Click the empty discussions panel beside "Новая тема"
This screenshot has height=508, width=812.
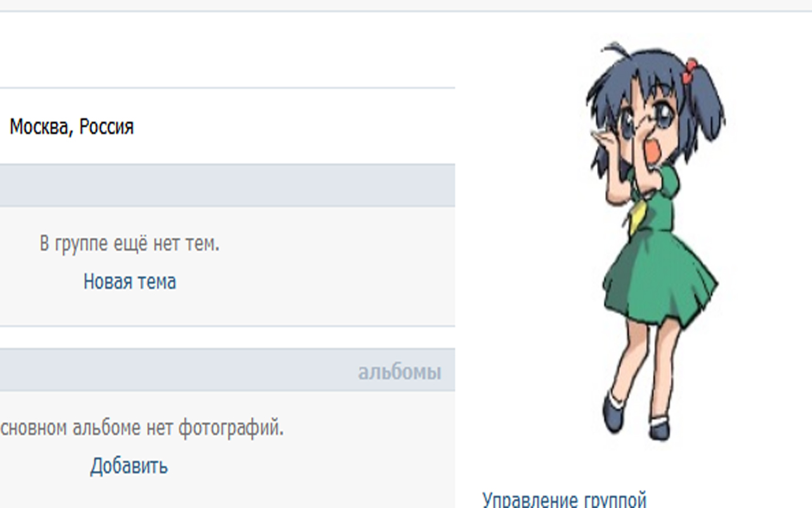[x=227, y=266]
